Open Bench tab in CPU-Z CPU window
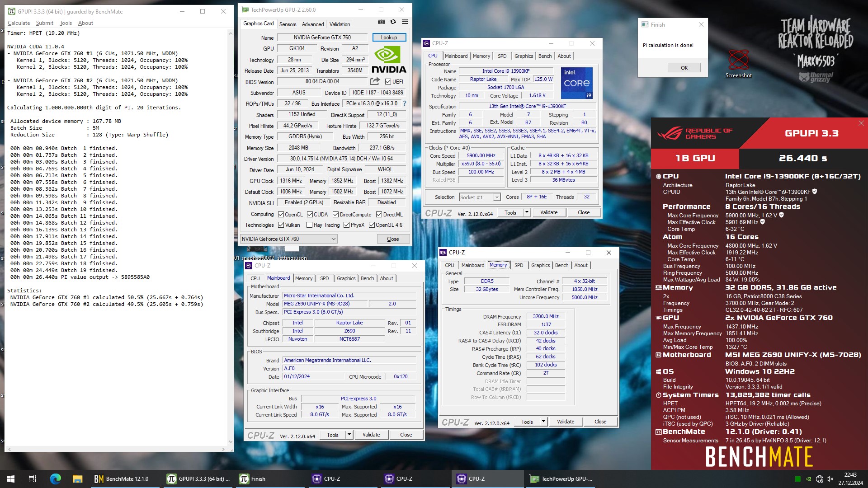 545,56
